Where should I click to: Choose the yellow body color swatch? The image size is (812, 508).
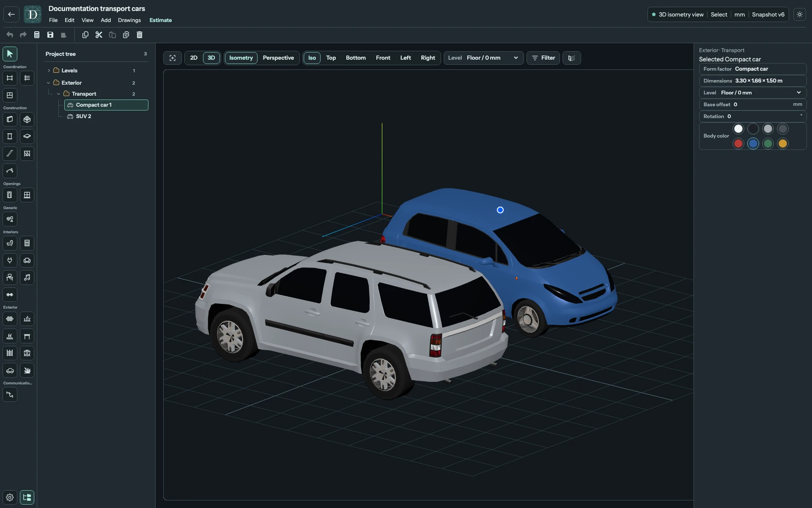click(783, 144)
